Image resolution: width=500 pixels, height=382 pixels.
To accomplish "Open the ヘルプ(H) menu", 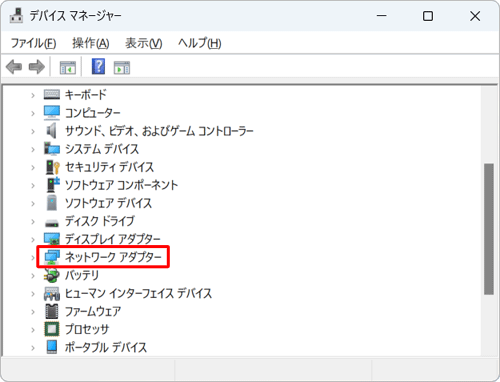I will [199, 43].
